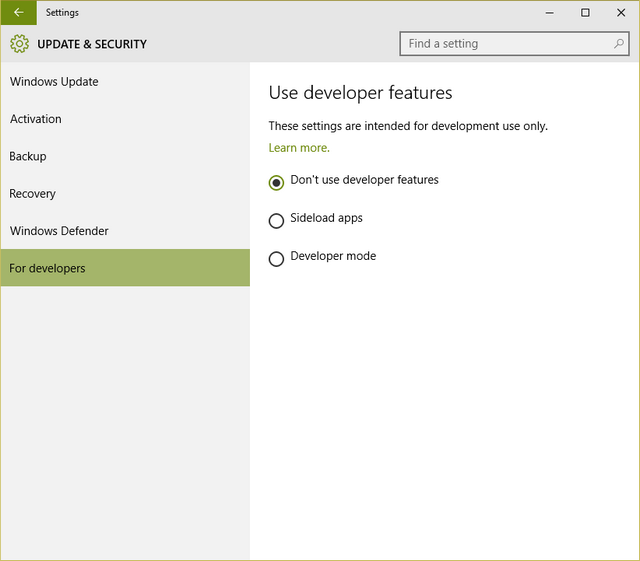Open the Windows Defender section
640x561 pixels.
[x=125, y=231]
